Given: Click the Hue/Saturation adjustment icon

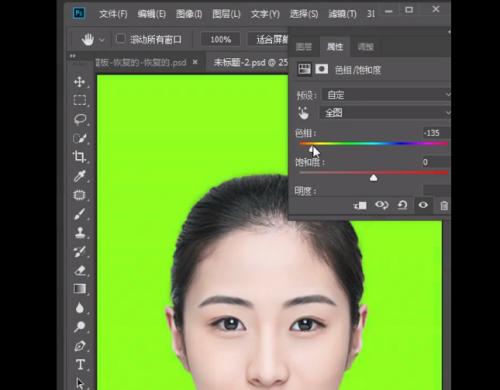Looking at the screenshot, I should tap(304, 69).
